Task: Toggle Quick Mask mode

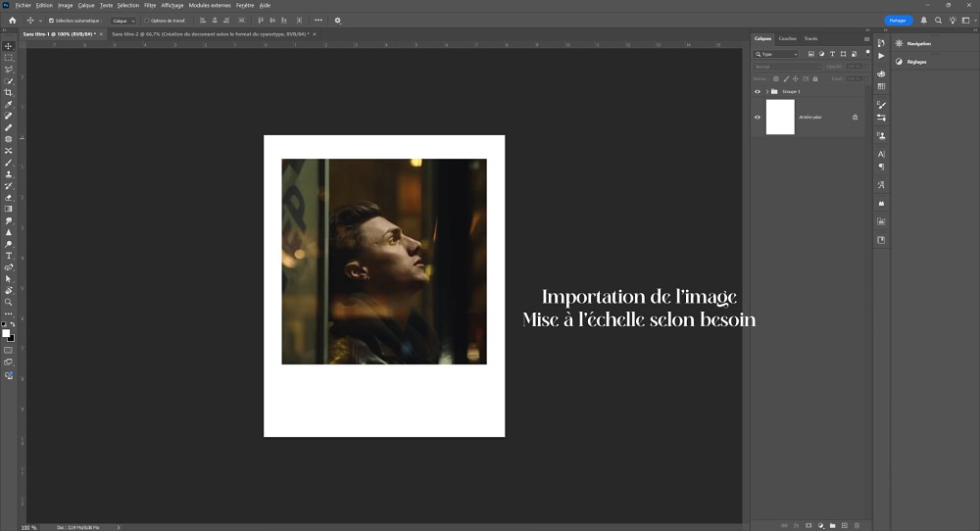Action: (x=9, y=351)
